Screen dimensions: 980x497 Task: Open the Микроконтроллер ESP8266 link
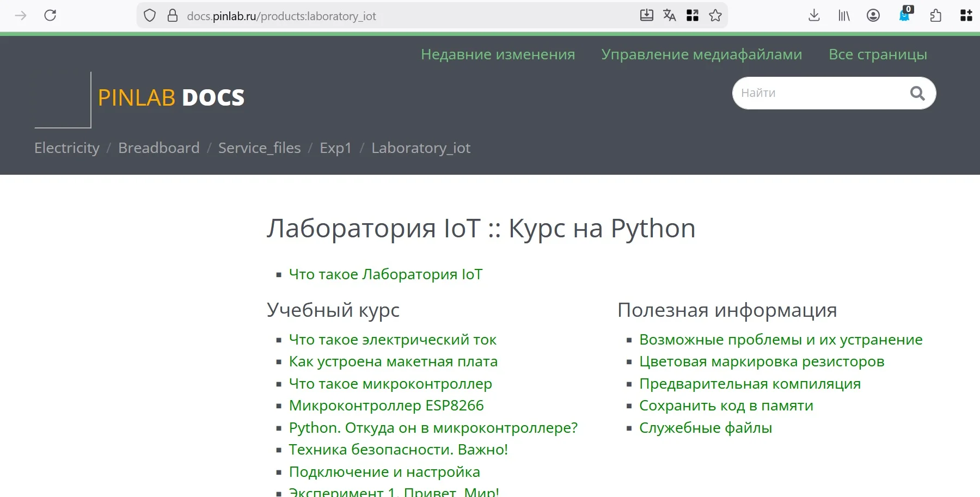pos(386,406)
